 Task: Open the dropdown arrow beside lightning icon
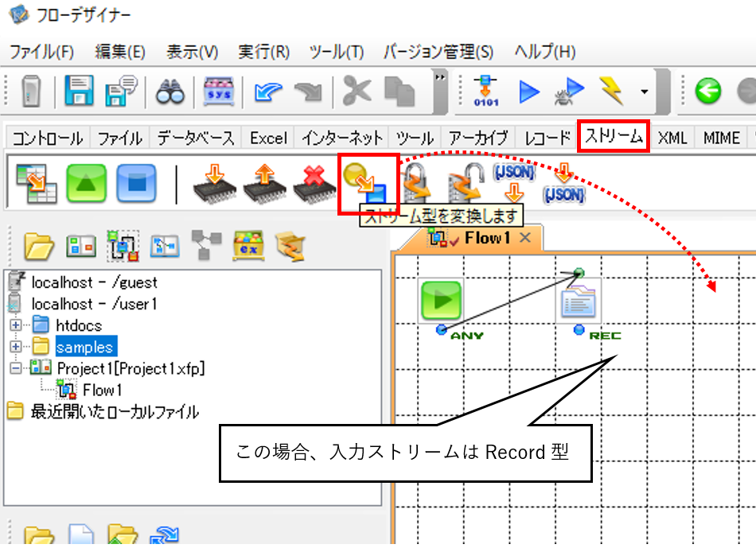point(644,91)
